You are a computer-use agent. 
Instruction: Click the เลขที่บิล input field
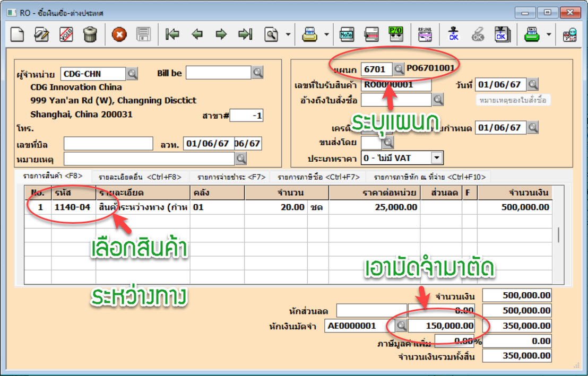coord(108,144)
